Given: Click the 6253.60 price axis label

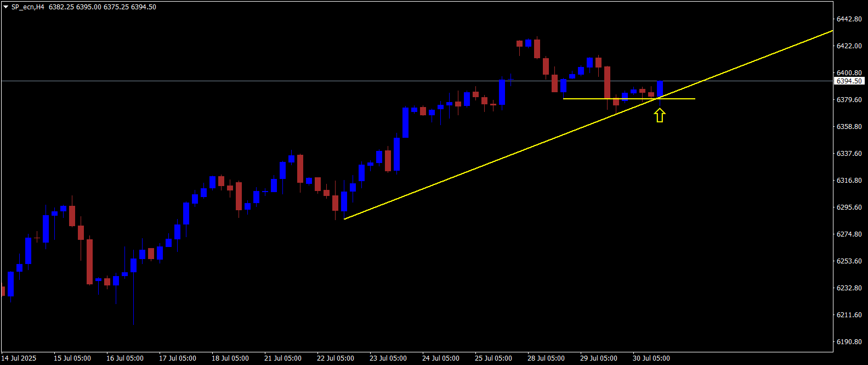Looking at the screenshot, I should (849, 261).
